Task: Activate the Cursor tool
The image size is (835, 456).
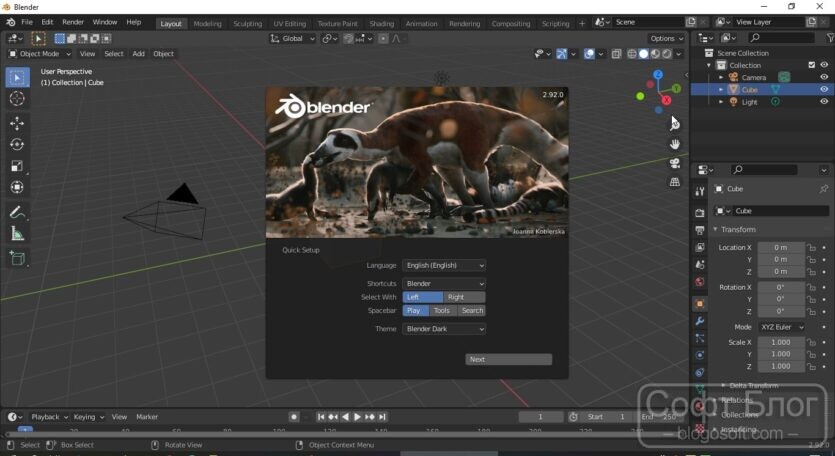Action: coord(17,99)
